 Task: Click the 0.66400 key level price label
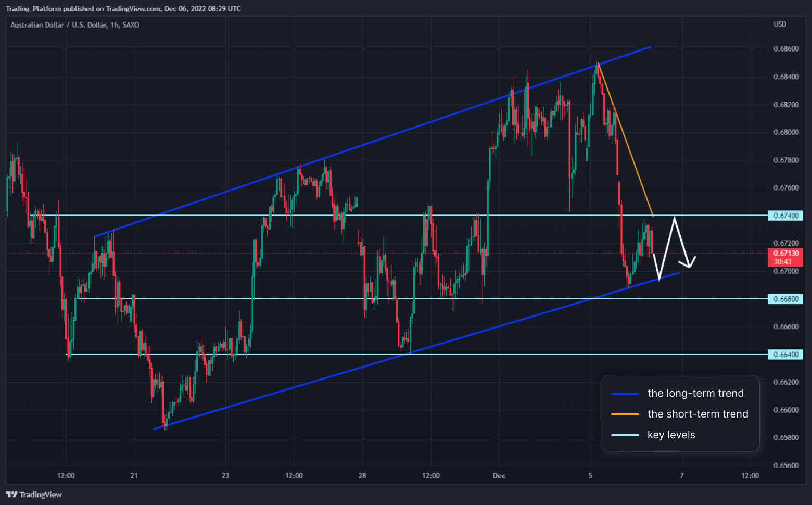[x=785, y=355]
